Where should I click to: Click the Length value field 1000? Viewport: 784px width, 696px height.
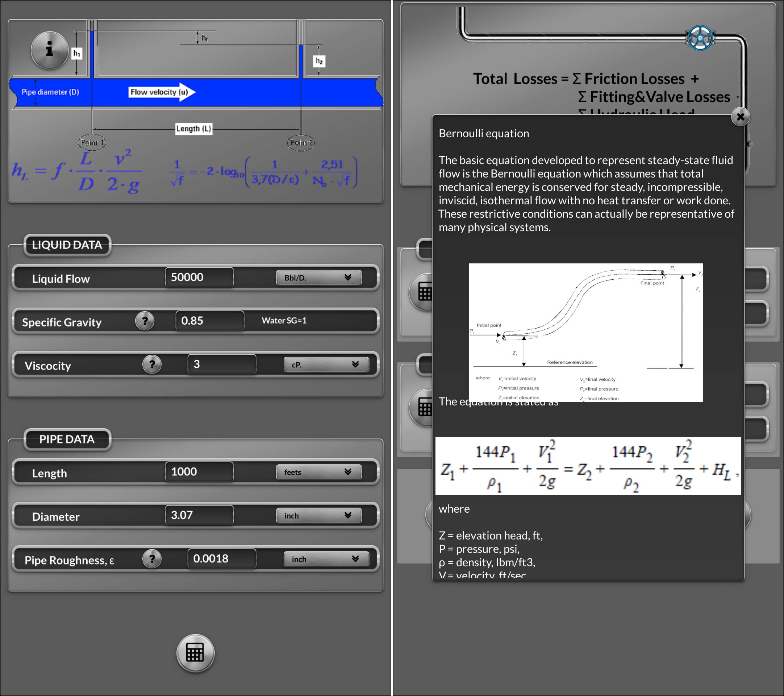tap(199, 471)
